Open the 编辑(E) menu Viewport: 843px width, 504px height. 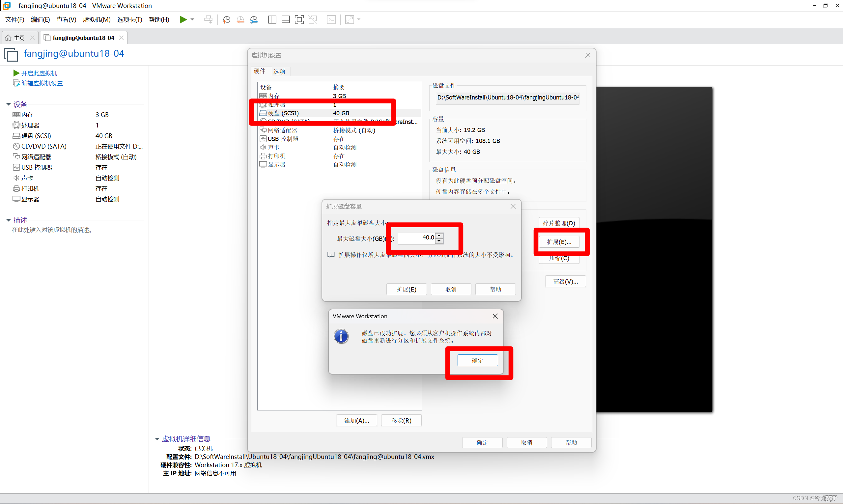tap(41, 19)
